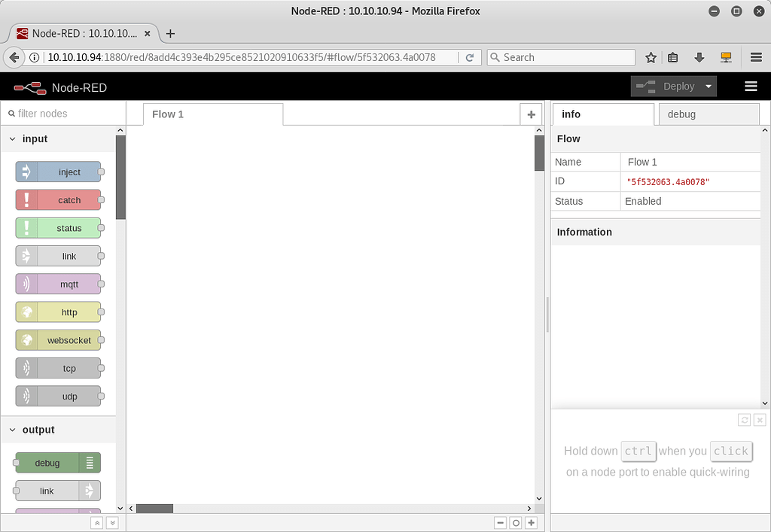Viewport: 771px width, 532px height.
Task: Select the debug node under output
Action: (53, 462)
